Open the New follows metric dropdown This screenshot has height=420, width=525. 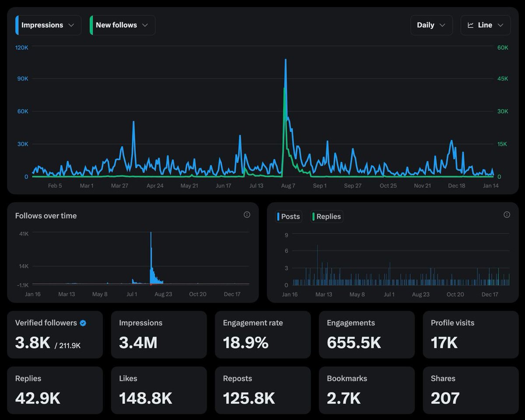pyautogui.click(x=122, y=25)
